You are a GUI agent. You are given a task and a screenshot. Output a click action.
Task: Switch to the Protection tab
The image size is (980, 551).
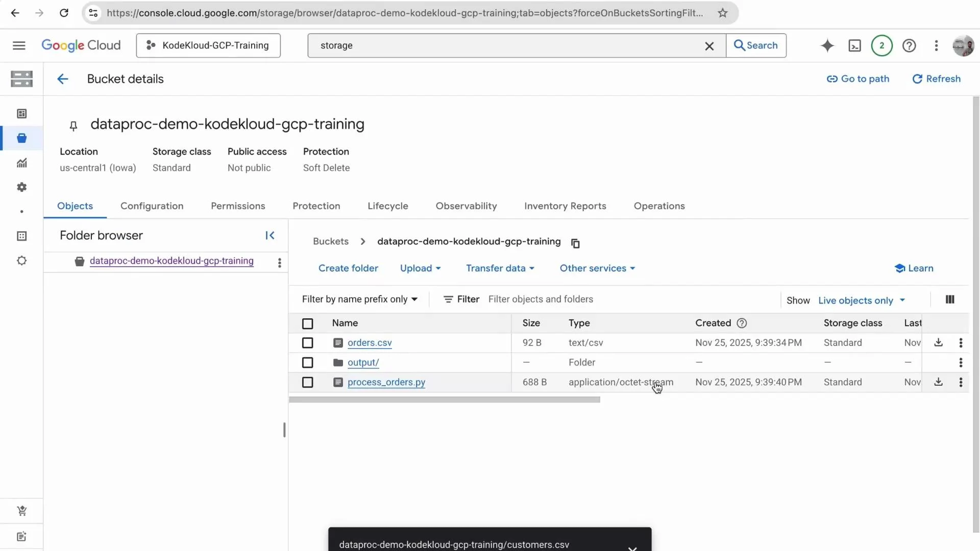(316, 206)
